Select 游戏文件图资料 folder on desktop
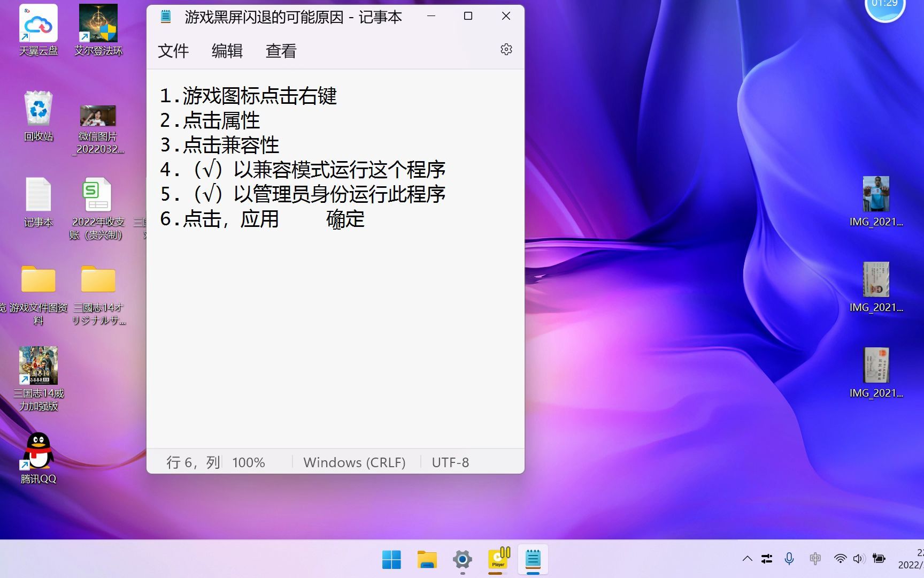 (x=38, y=294)
